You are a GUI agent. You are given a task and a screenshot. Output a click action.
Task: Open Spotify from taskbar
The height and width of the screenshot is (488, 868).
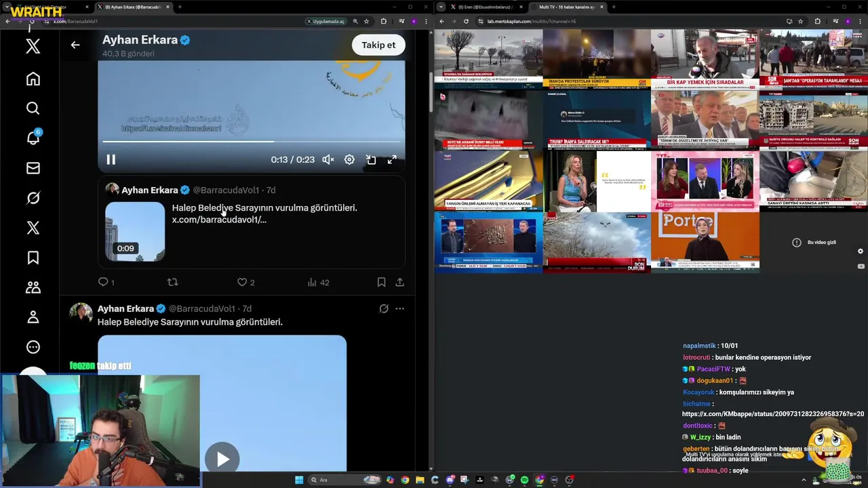pyautogui.click(x=524, y=480)
